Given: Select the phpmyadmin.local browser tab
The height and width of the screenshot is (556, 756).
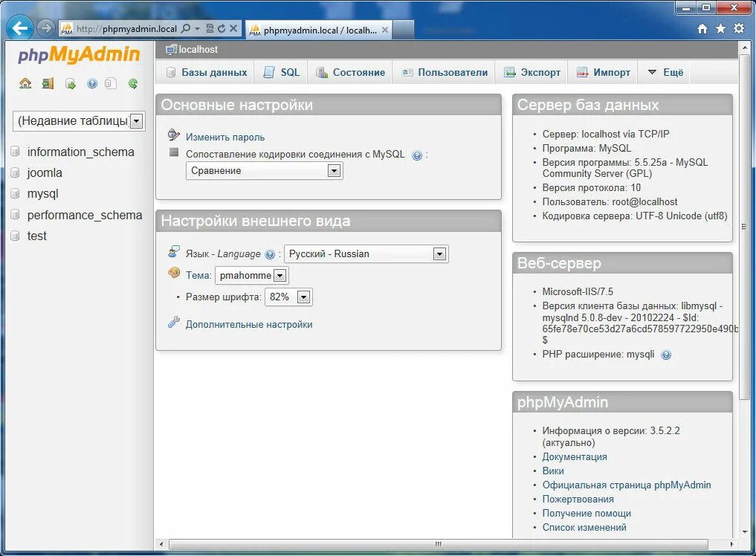Looking at the screenshot, I should pyautogui.click(x=318, y=30).
